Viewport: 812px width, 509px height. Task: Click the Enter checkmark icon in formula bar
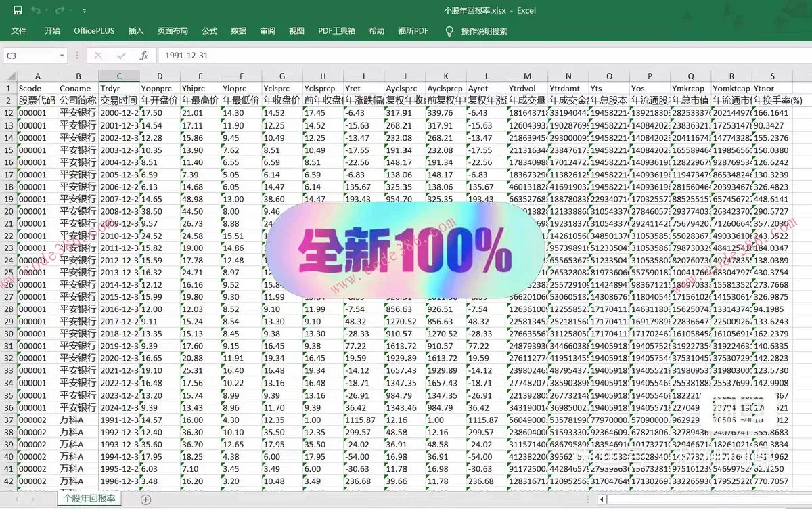(121, 56)
